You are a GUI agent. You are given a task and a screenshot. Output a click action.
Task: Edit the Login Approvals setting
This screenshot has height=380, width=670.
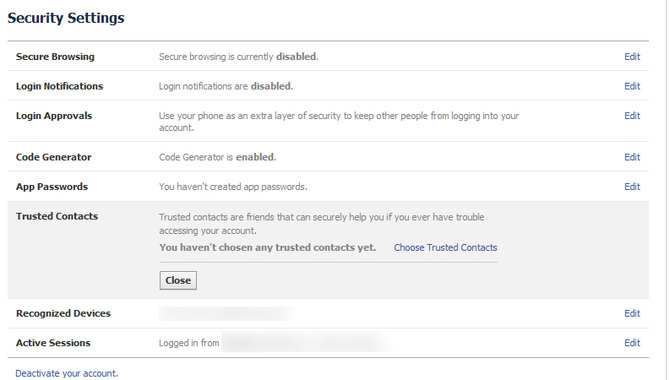pyautogui.click(x=632, y=116)
